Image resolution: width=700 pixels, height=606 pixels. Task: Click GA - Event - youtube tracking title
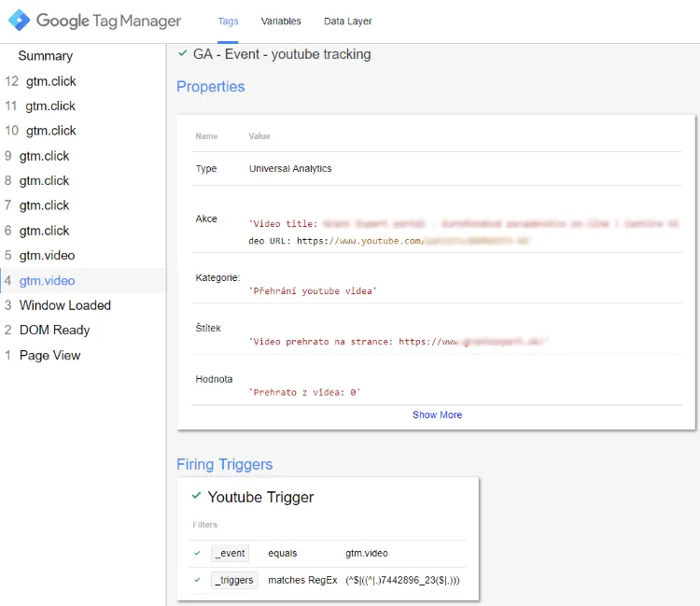tap(282, 54)
